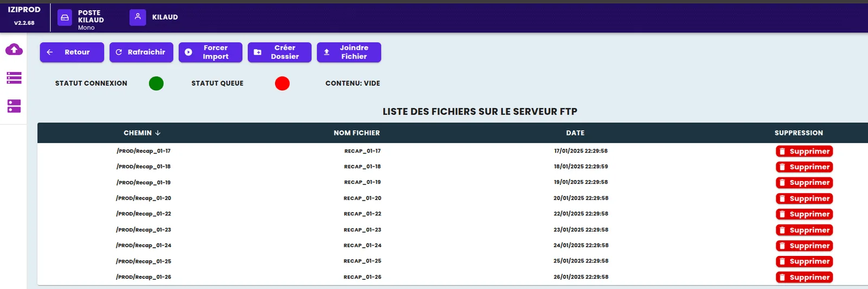Click the refresh icon on Rafraichir
Viewport: 868px width, 289px height.
pos(119,52)
